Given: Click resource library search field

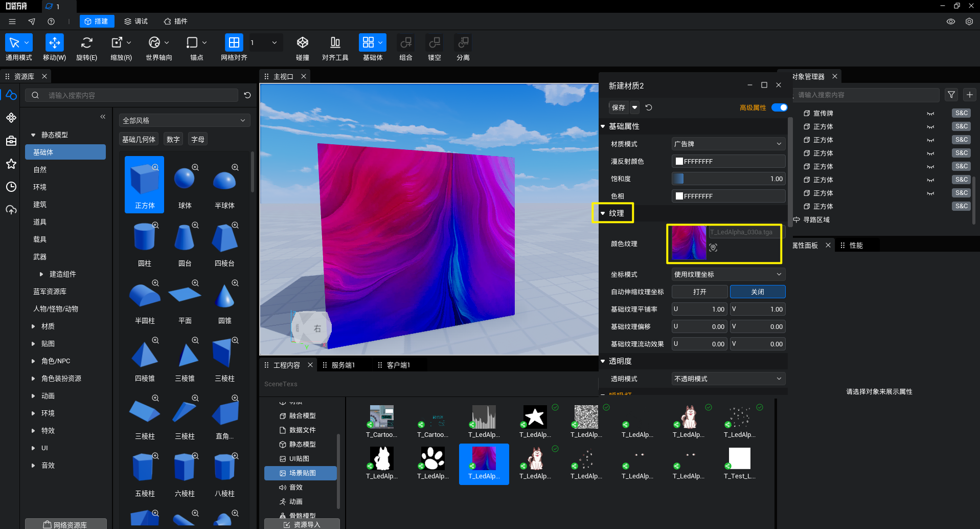Looking at the screenshot, I should 132,95.
